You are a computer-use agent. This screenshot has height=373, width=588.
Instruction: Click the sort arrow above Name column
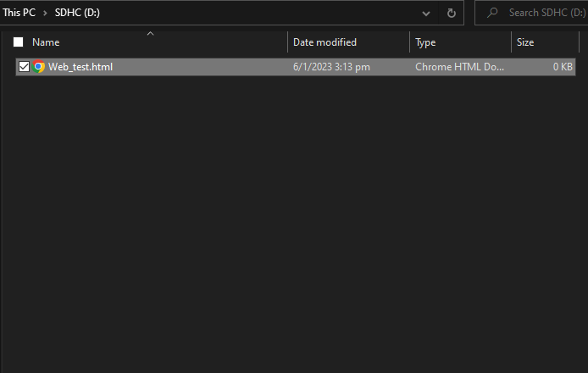click(150, 33)
